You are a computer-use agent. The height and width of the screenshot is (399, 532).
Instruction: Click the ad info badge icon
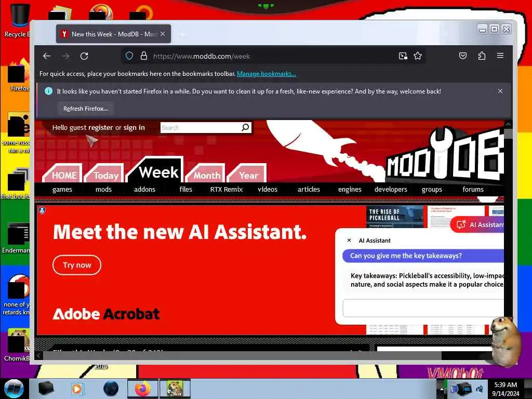pyautogui.click(x=42, y=210)
